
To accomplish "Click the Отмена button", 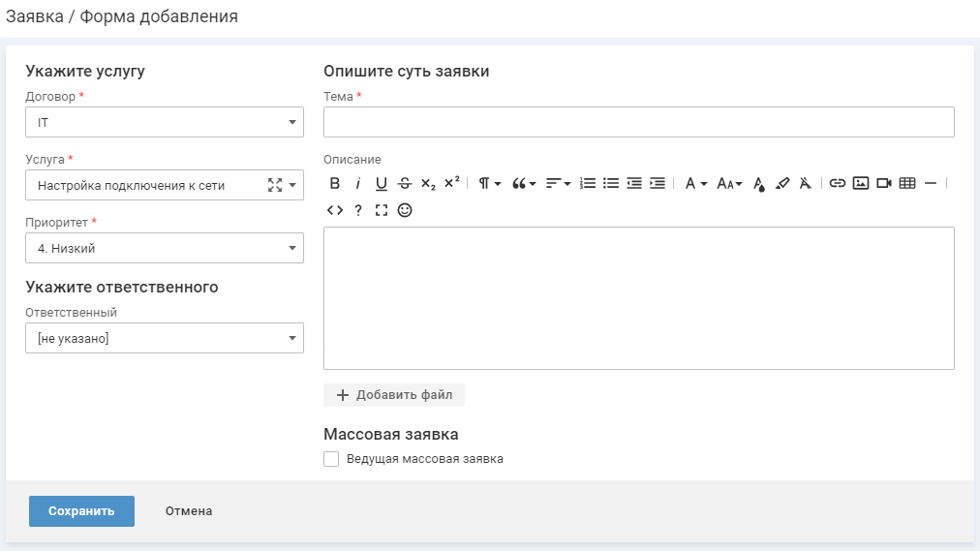I will click(x=189, y=511).
